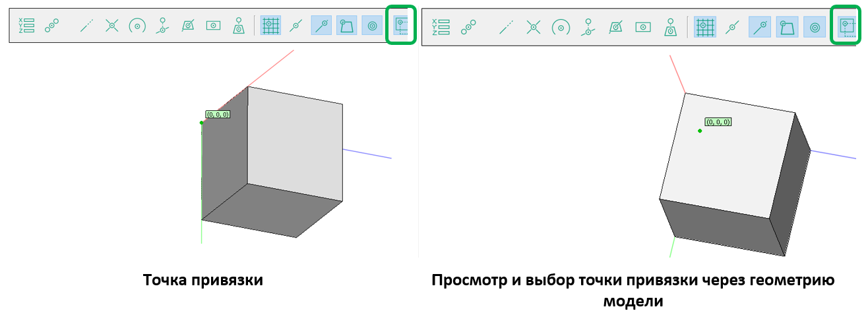Screen dimensions: 868x313
Task: Click the green snap point on left cube
Action: tap(202, 122)
